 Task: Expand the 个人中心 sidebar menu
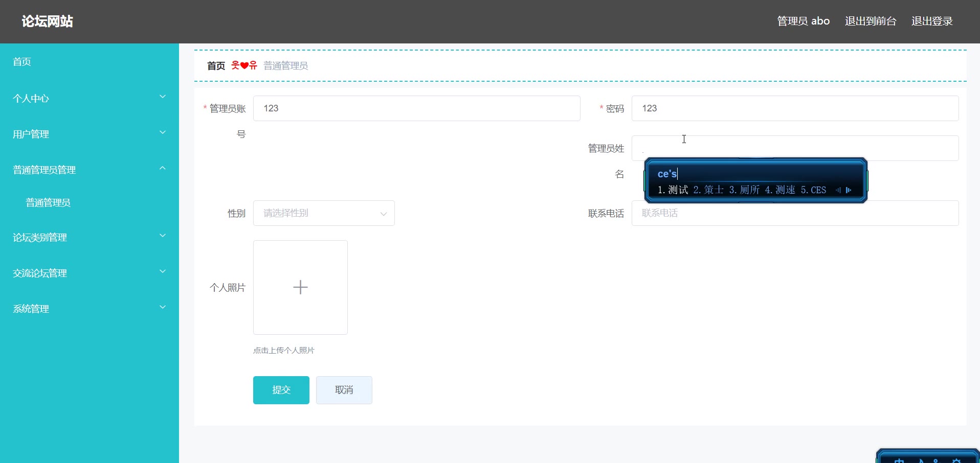pyautogui.click(x=89, y=98)
